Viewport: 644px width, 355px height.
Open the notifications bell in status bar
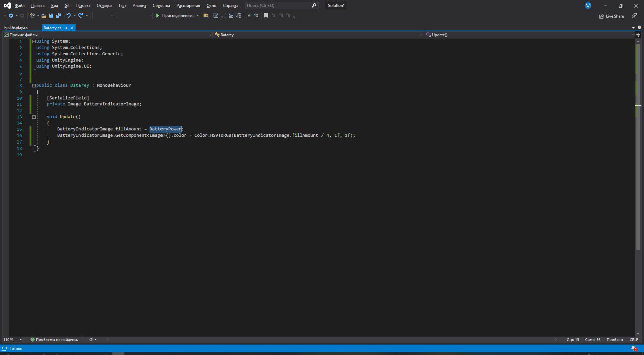point(634,348)
